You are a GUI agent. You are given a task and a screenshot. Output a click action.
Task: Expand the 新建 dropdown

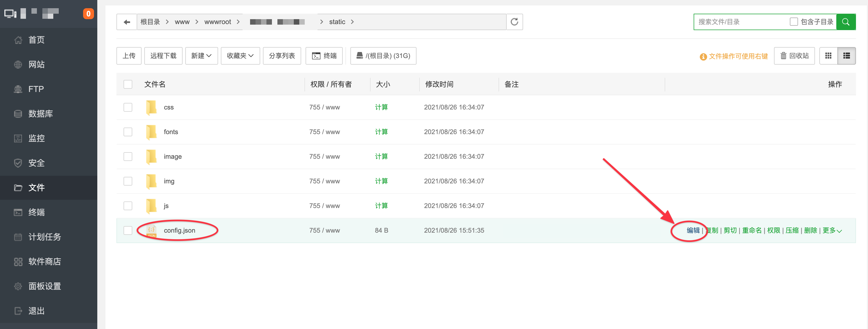[201, 56]
